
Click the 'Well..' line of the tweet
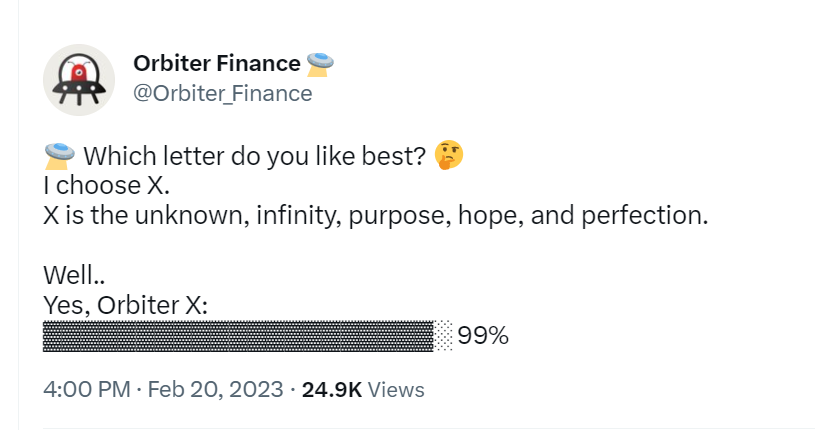(74, 276)
